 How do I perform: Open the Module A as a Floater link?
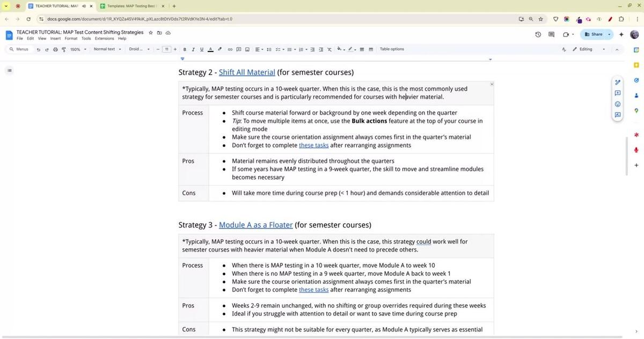point(256,225)
